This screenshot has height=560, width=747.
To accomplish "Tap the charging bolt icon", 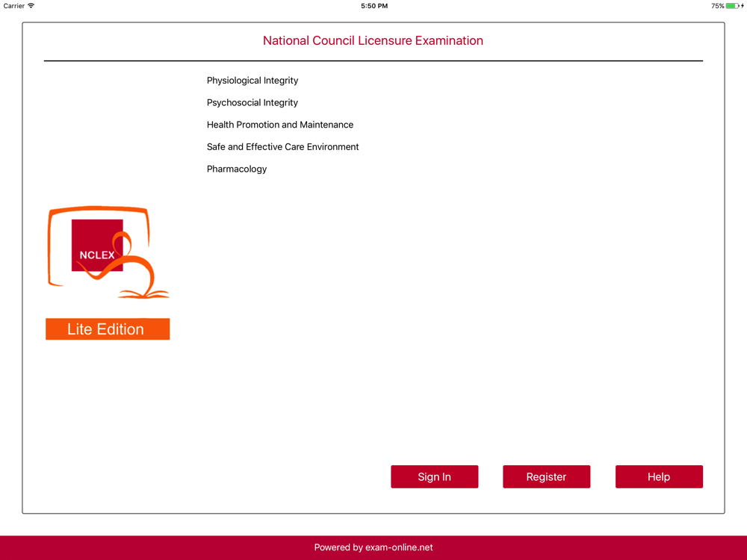I will tap(743, 6).
